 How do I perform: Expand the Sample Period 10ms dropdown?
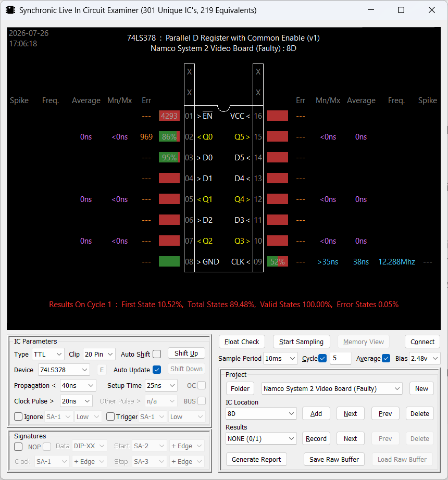(280, 358)
